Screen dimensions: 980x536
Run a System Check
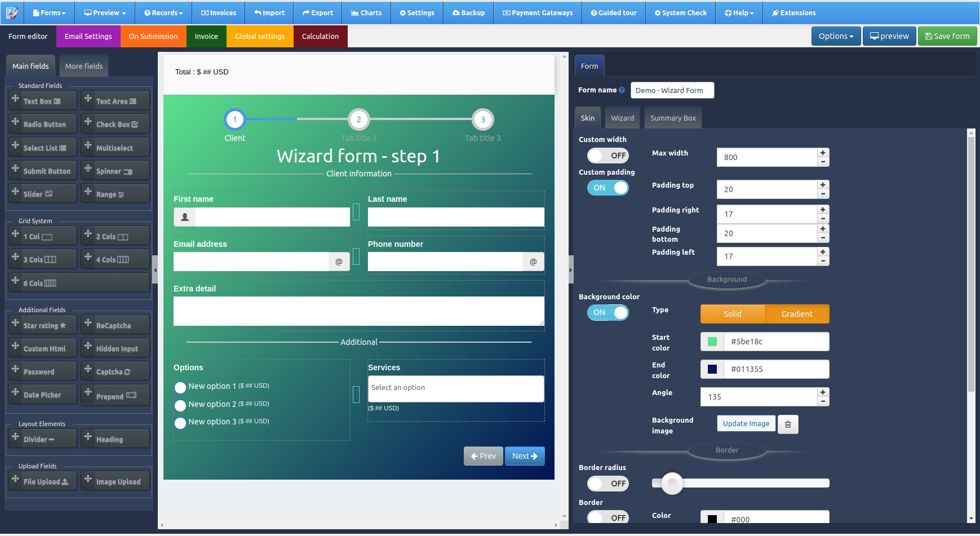[x=680, y=12]
